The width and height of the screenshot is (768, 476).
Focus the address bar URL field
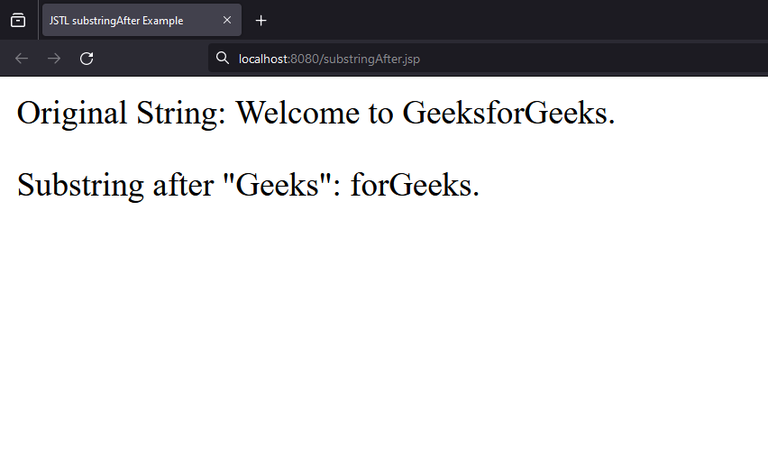tap(488, 59)
